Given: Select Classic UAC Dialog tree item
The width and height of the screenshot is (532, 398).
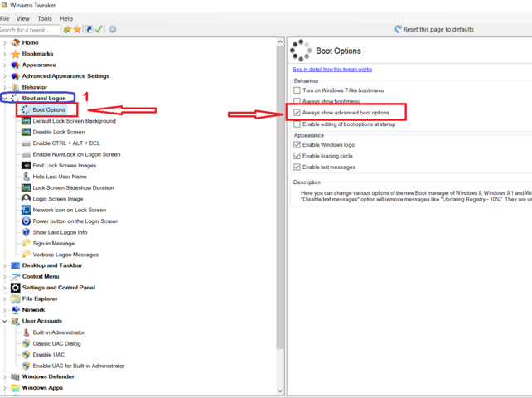Looking at the screenshot, I should coord(56,343).
